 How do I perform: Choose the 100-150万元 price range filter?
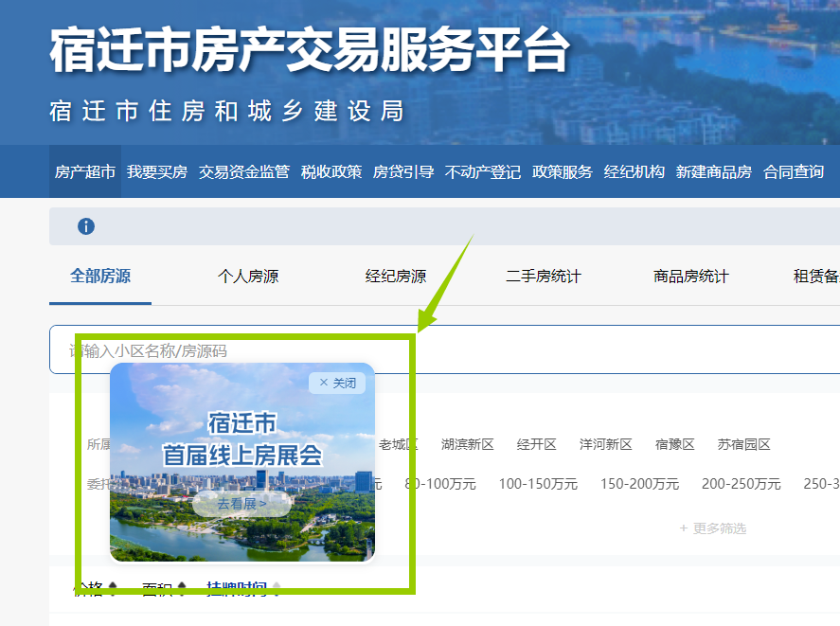point(538,484)
